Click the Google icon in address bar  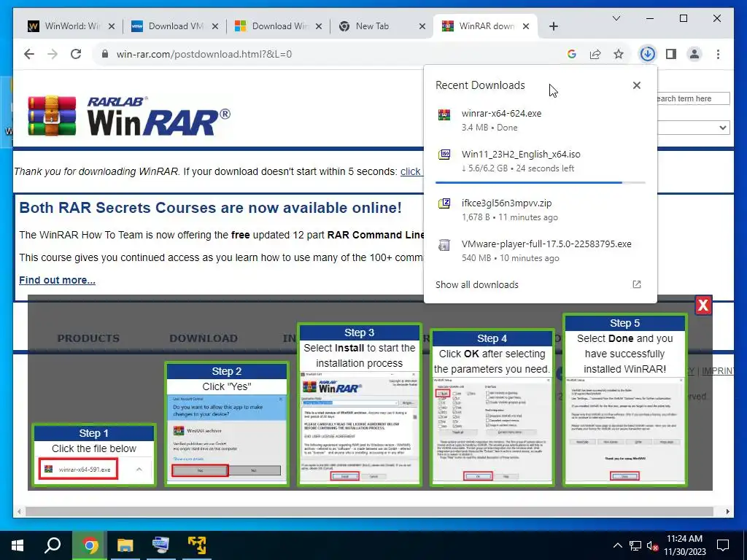pyautogui.click(x=572, y=54)
